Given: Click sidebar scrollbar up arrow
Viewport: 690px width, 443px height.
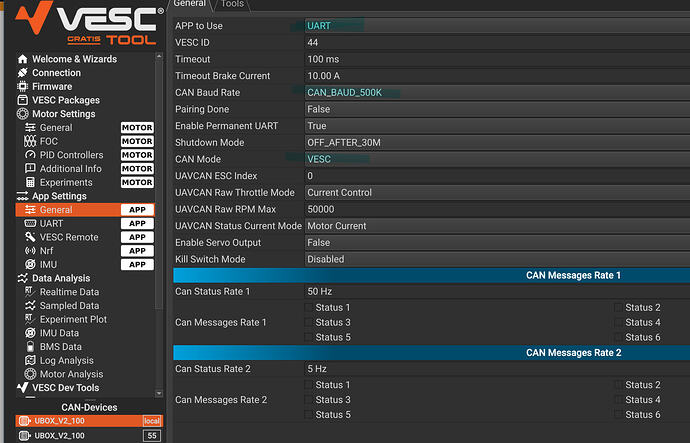Looking at the screenshot, I should pos(159,56).
